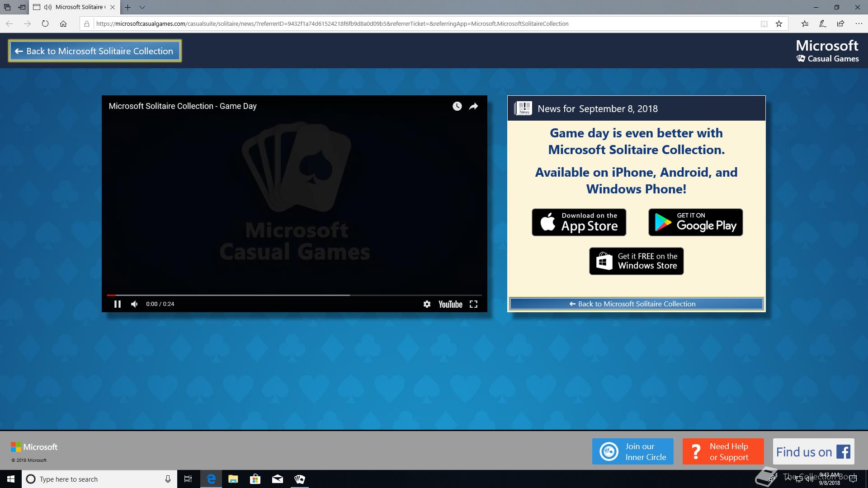Expand tab preview chevron
This screenshot has width=868, height=488.
click(x=142, y=7)
